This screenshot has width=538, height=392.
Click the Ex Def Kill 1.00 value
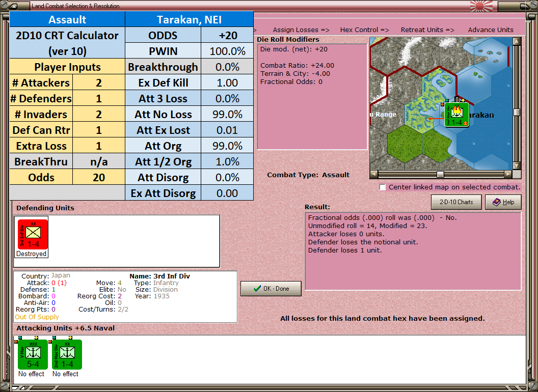(x=227, y=82)
